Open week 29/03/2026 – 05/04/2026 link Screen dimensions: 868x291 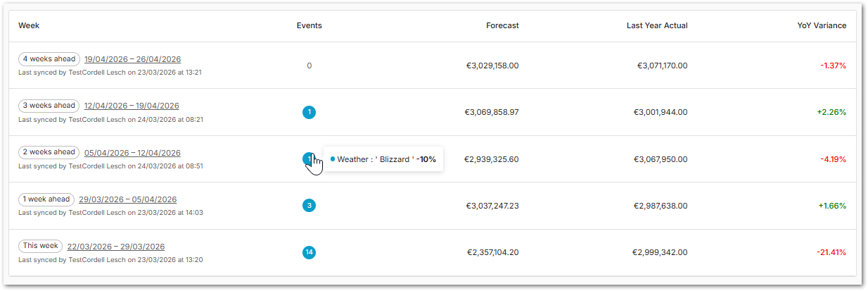127,199
